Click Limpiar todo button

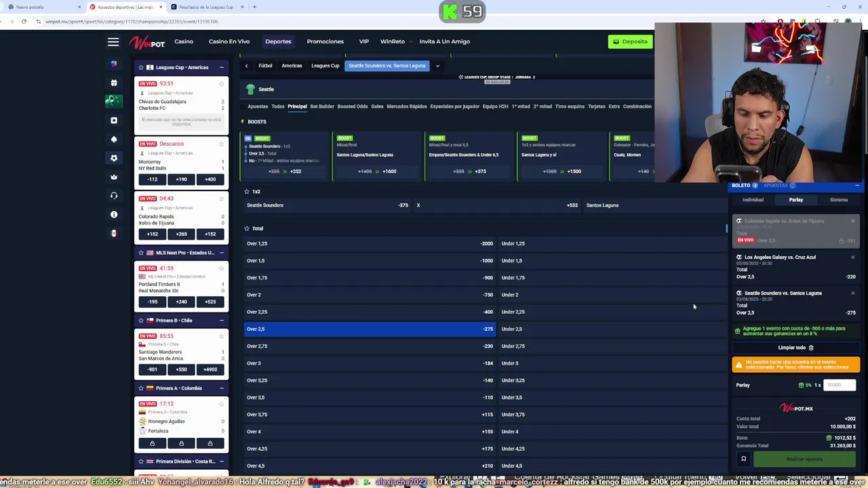(795, 348)
